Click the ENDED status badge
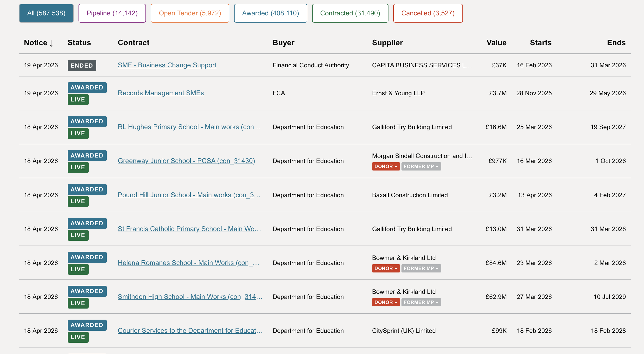Image resolution: width=644 pixels, height=354 pixels. (82, 66)
